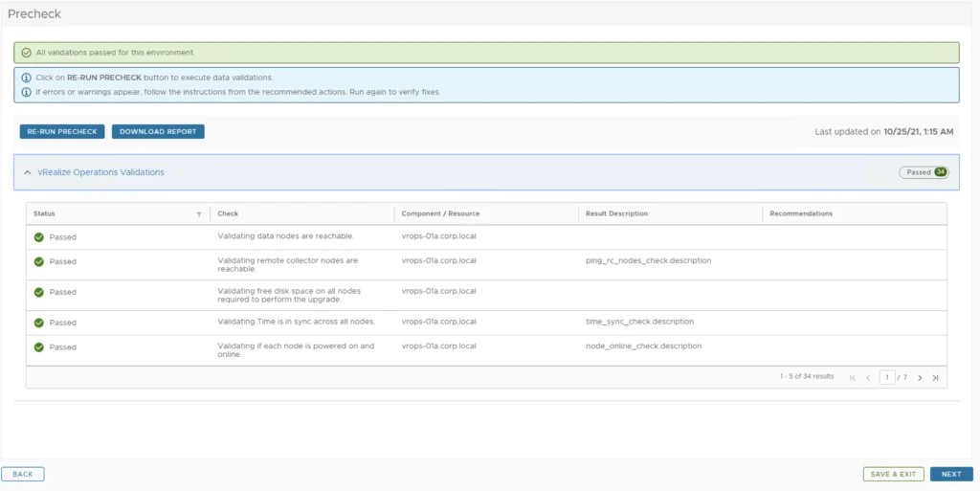Open the Status column filter icon
980x491 pixels.
tap(199, 214)
